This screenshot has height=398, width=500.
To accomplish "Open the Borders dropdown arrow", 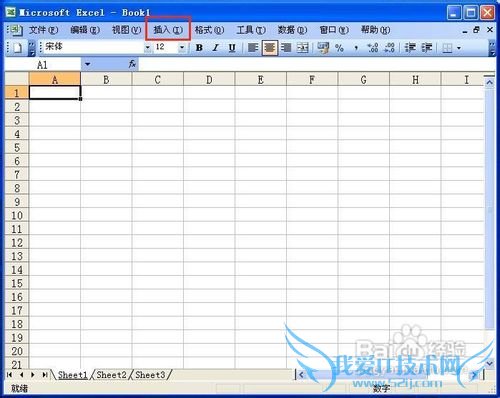I will pyautogui.click(x=459, y=48).
